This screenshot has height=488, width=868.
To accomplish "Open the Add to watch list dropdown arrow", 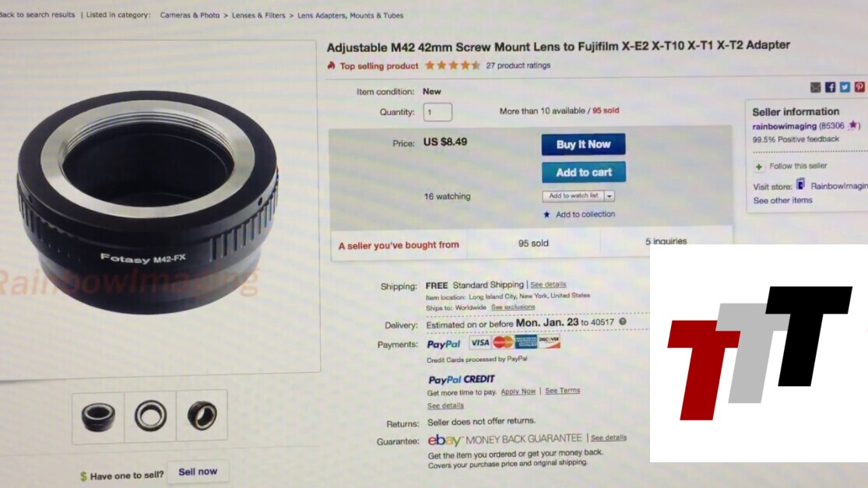I will tap(609, 196).
